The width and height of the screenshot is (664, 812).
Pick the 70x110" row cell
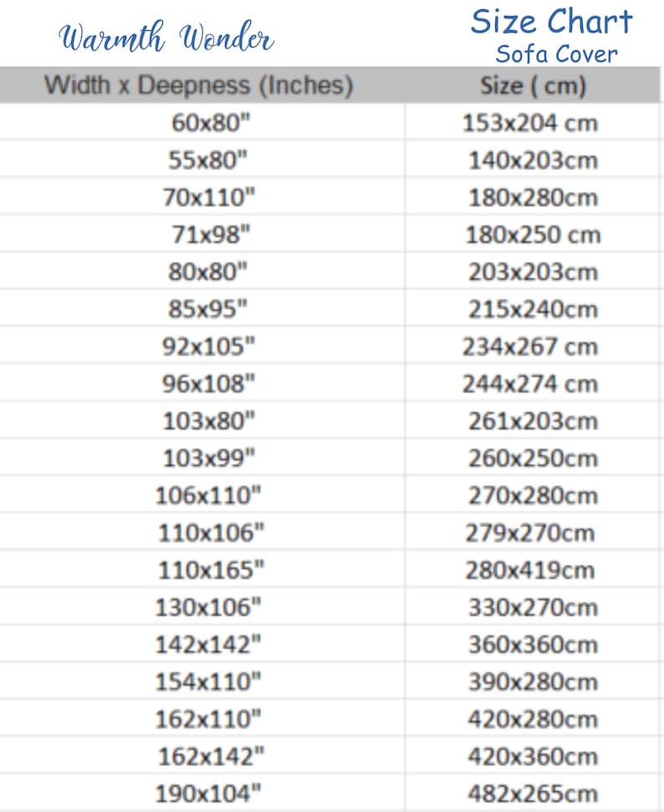tap(202, 197)
